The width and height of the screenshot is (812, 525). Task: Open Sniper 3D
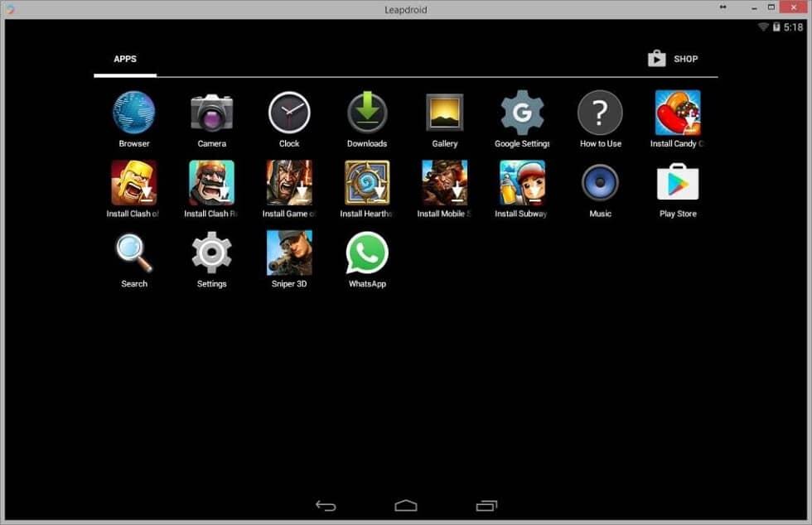pos(288,254)
